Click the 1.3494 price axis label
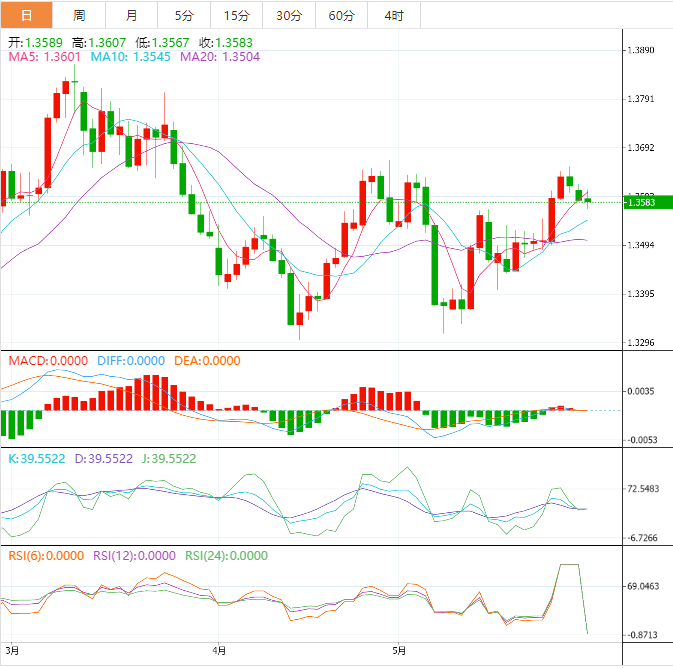Image resolution: width=673 pixels, height=669 pixels. (641, 245)
